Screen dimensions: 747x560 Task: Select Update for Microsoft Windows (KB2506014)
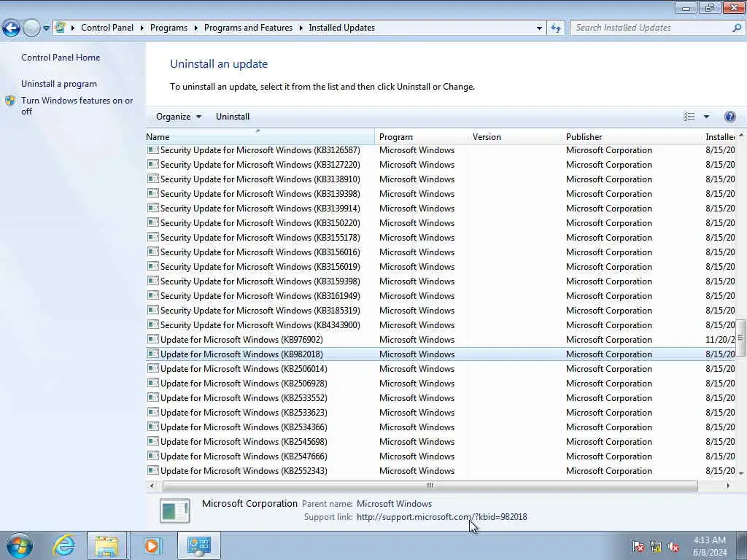tap(244, 369)
